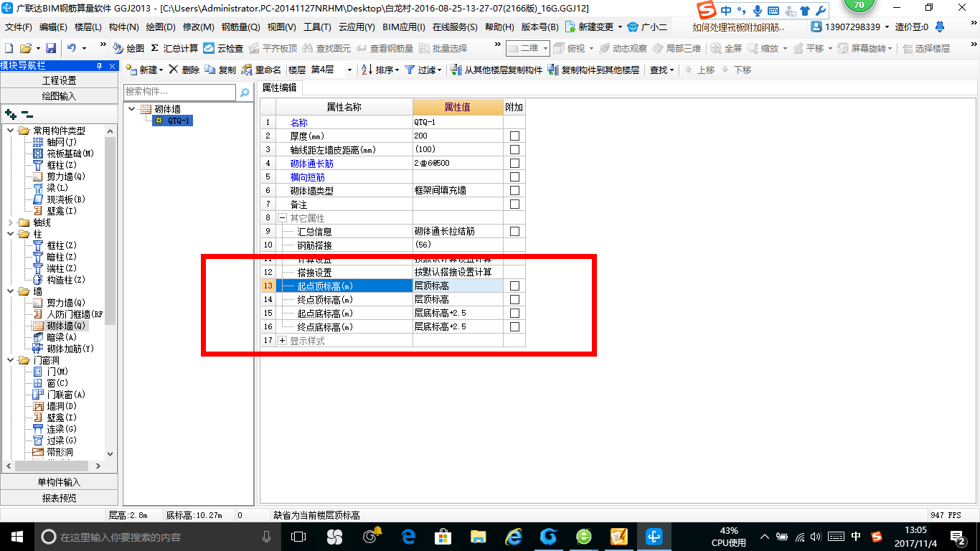Open the 过滤 filter dropdown
980x551 pixels.
tap(423, 70)
